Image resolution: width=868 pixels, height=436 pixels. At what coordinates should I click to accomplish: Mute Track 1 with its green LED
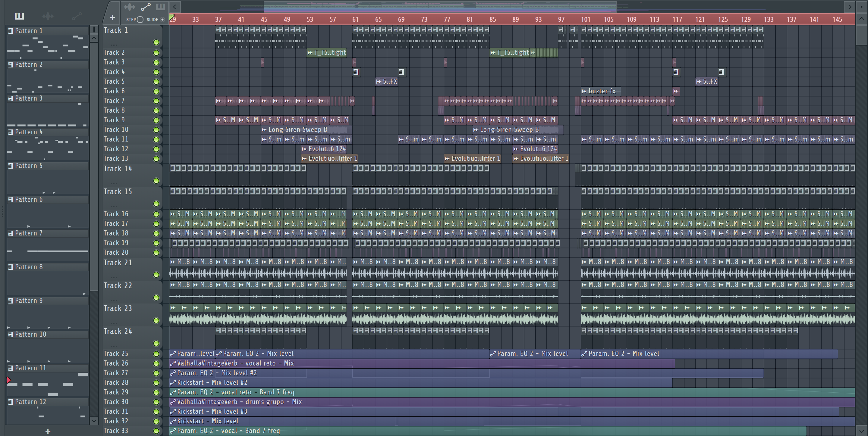click(156, 42)
